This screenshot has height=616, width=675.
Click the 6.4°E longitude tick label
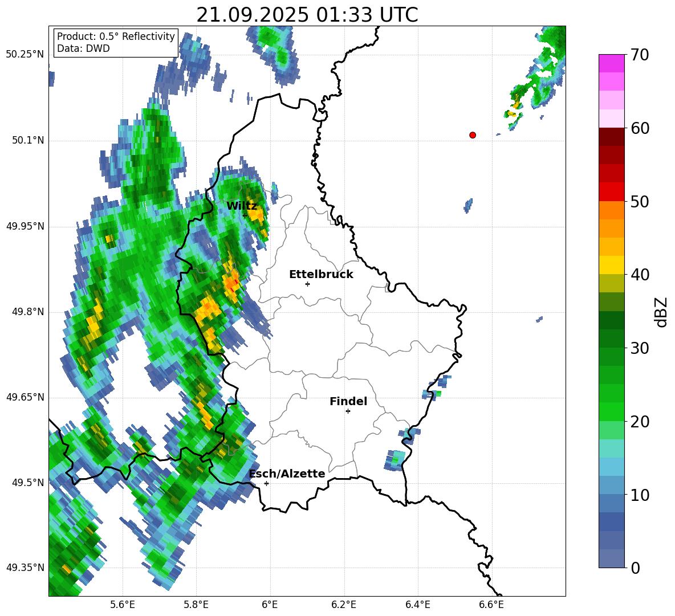(417, 605)
